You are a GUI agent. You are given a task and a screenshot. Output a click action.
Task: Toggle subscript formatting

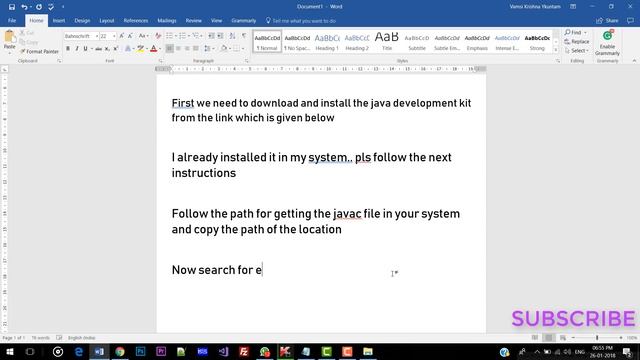point(107,49)
